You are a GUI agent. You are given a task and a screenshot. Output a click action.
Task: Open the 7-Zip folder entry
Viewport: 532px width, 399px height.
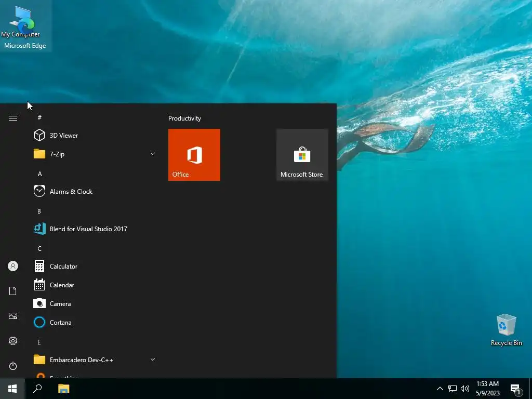point(94,154)
